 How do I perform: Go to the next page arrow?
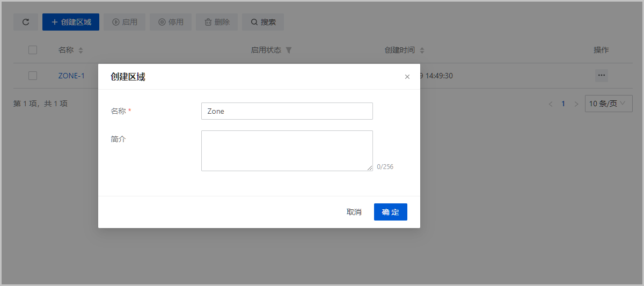point(576,104)
